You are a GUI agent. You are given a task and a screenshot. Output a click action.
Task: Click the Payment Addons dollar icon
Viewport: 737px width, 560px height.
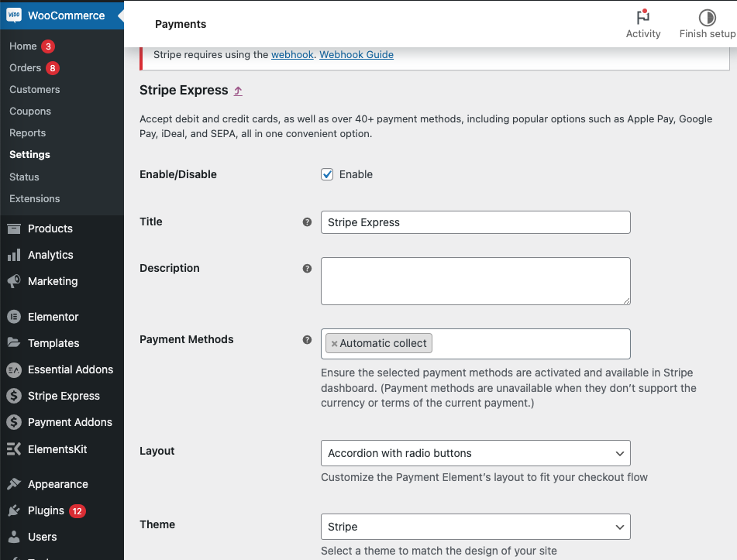point(14,422)
